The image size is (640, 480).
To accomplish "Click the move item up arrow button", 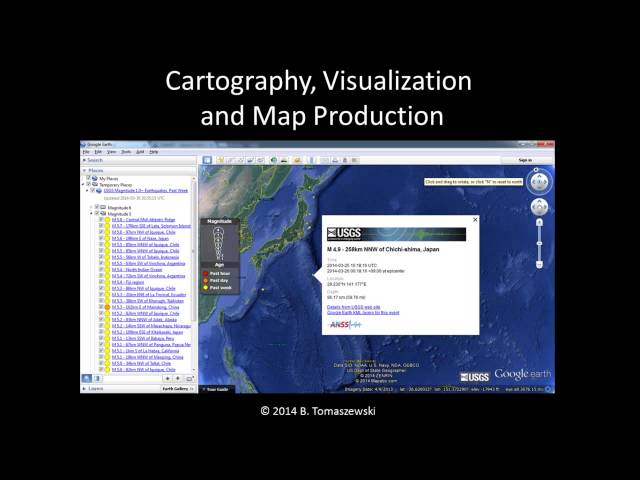I will point(167,378).
